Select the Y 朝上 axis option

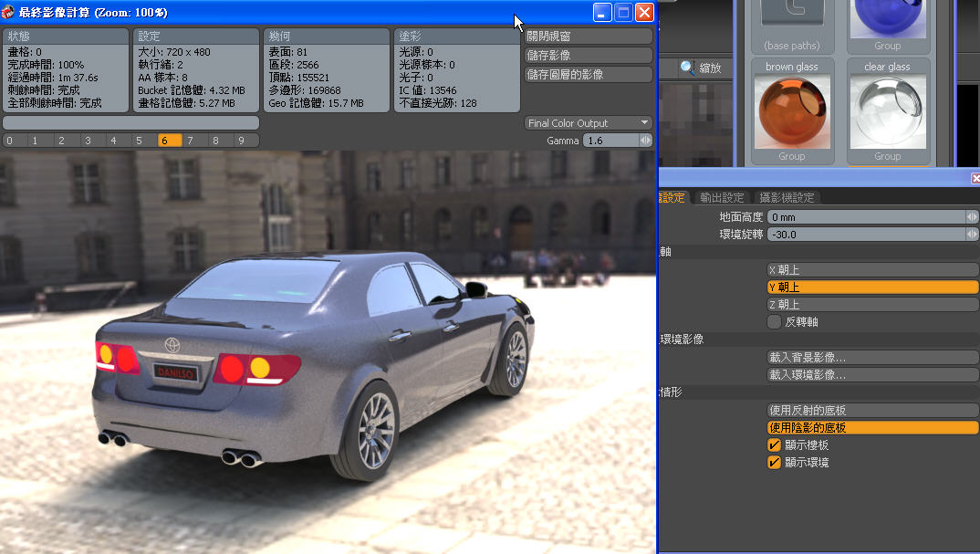pyautogui.click(x=872, y=287)
